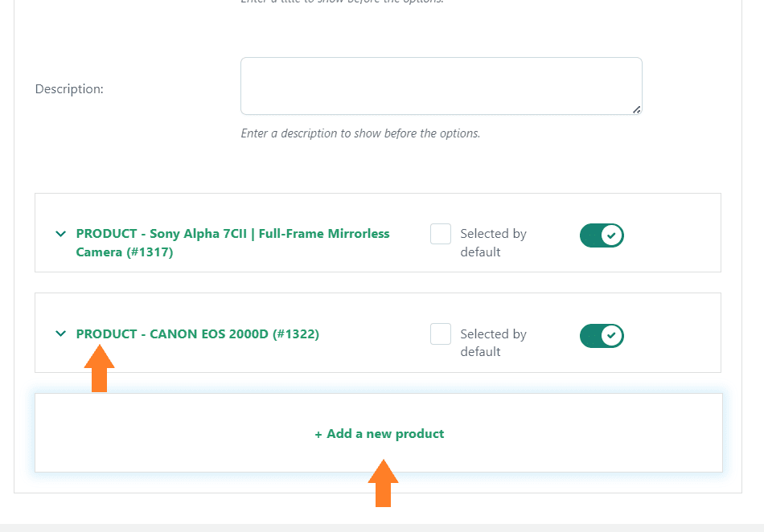The image size is (764, 532).
Task: Check Selected by default for Sony Alpha
Action: (441, 234)
